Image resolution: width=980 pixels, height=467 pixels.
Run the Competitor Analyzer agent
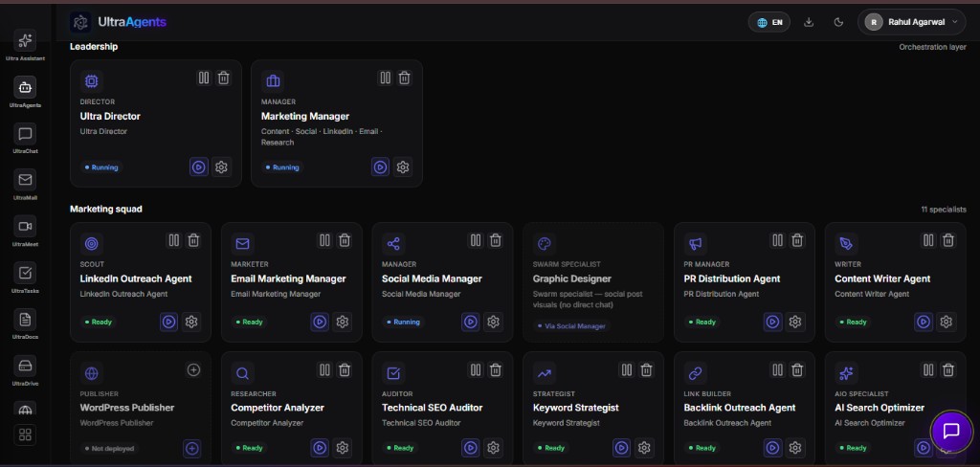pyautogui.click(x=320, y=448)
